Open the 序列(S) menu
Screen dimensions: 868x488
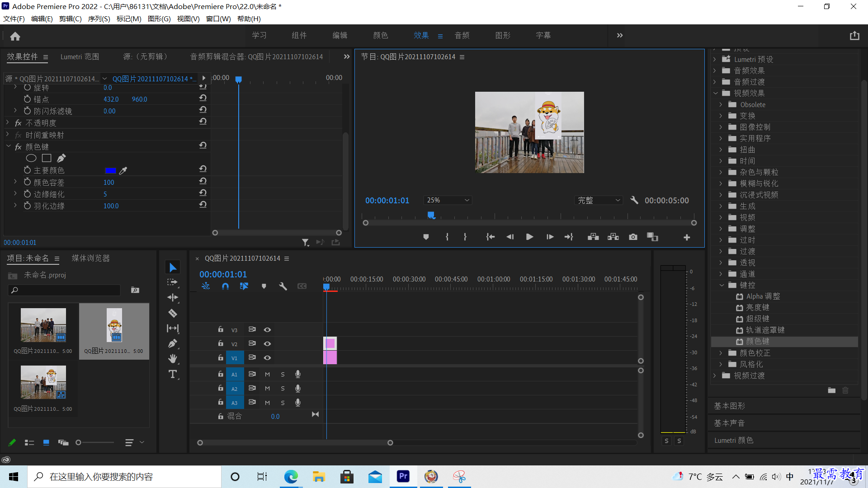point(99,19)
